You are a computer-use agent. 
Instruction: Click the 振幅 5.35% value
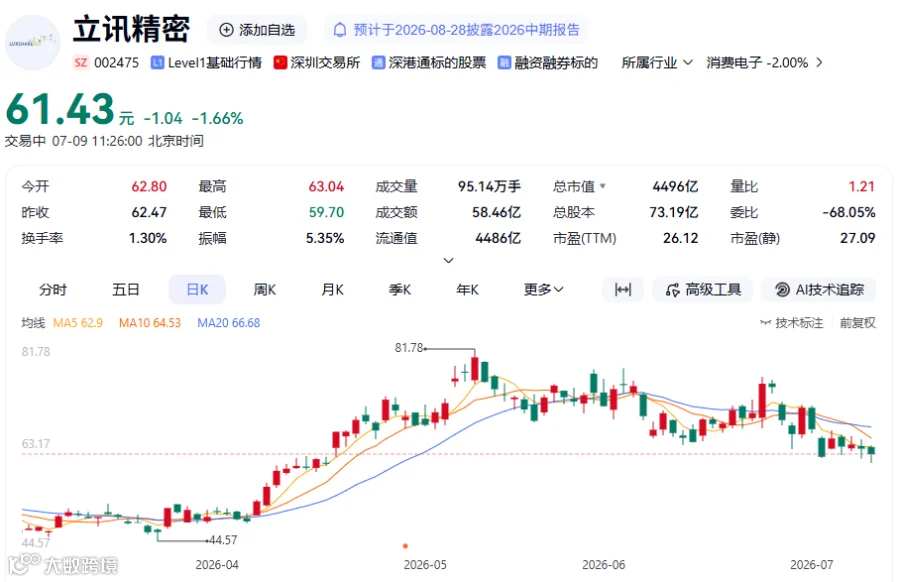(x=325, y=238)
